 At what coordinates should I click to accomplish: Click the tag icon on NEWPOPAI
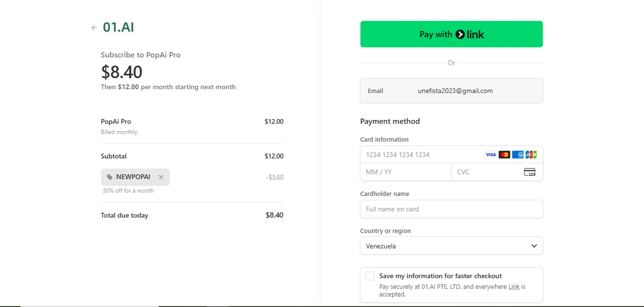tap(109, 177)
